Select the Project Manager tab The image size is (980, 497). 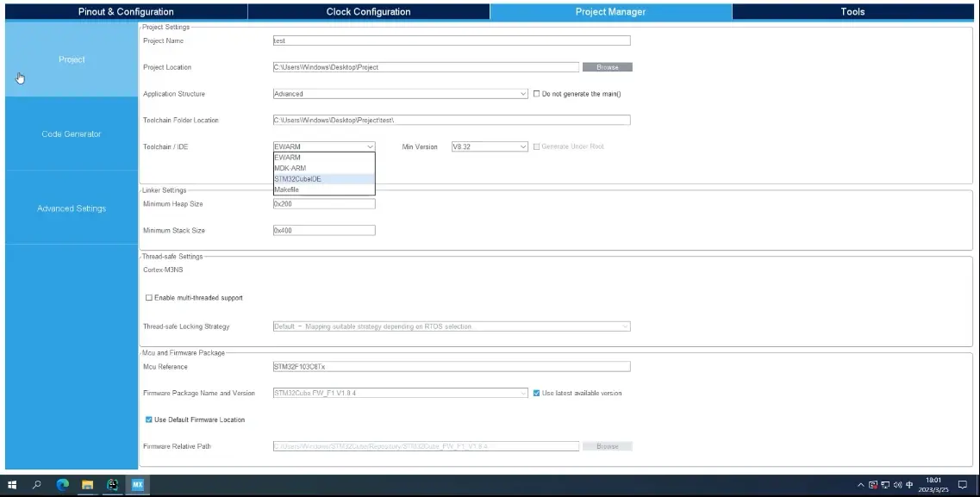[x=610, y=11]
